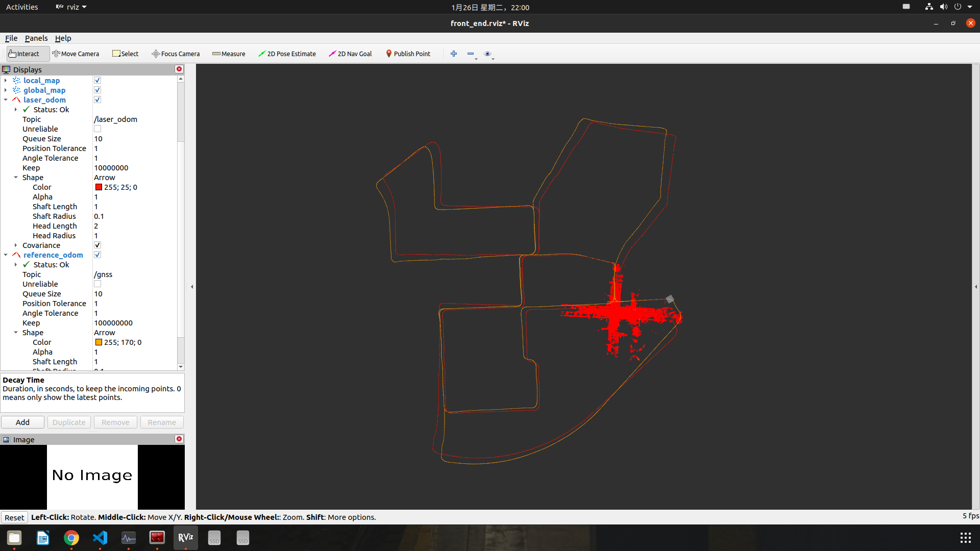Click the local_map point cloud icon
The height and width of the screenshot is (551, 980).
pyautogui.click(x=17, y=80)
